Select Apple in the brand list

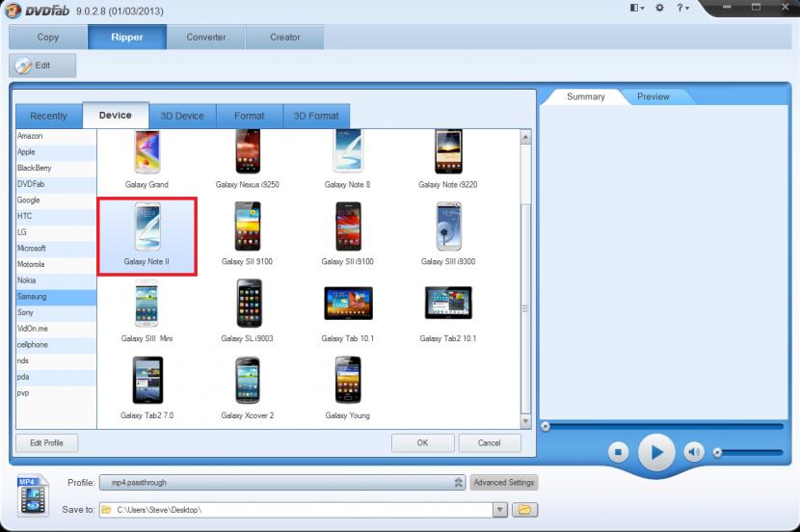coord(27,152)
